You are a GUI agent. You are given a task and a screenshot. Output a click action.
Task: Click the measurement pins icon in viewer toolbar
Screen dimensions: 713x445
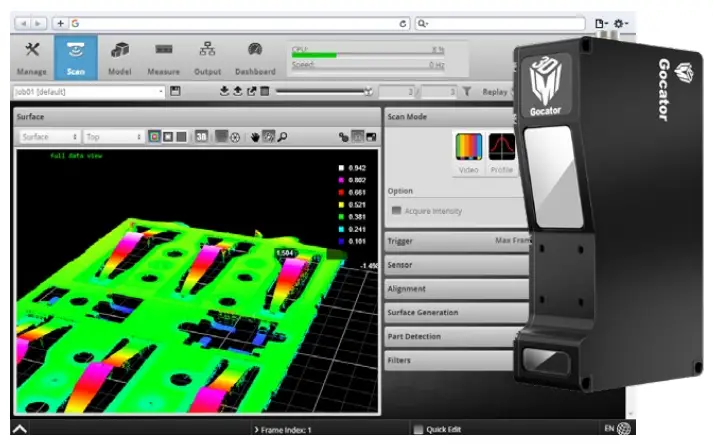tap(344, 137)
